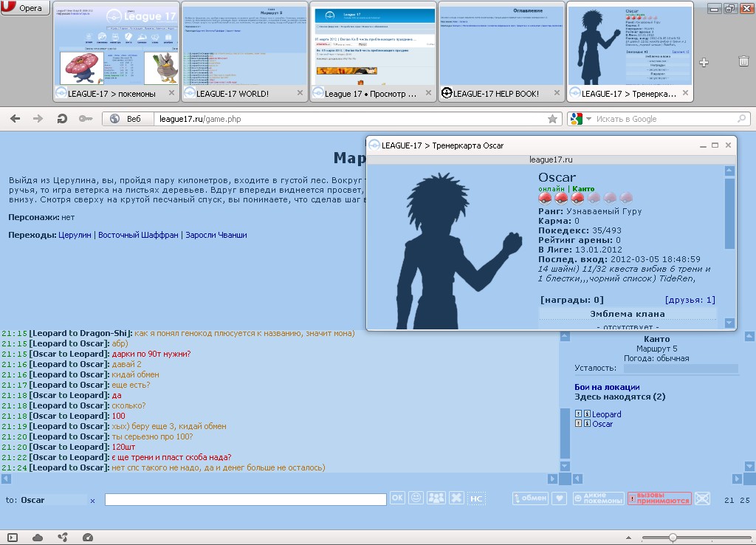This screenshot has width=756, height=545.
Task: Close the LEAGUE-17 WORLD! tab
Action: tap(300, 92)
